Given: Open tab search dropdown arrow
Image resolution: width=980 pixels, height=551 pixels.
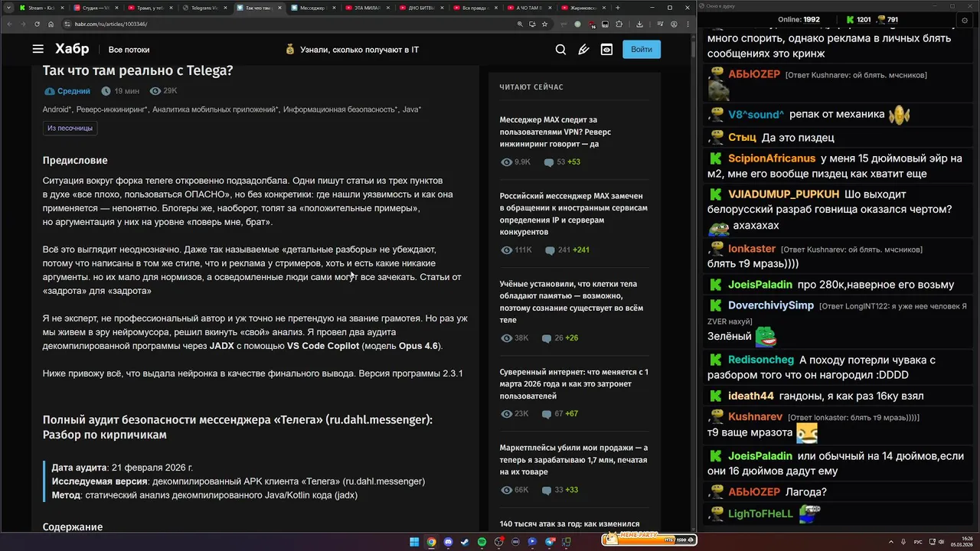Looking at the screenshot, I should tap(7, 8).
